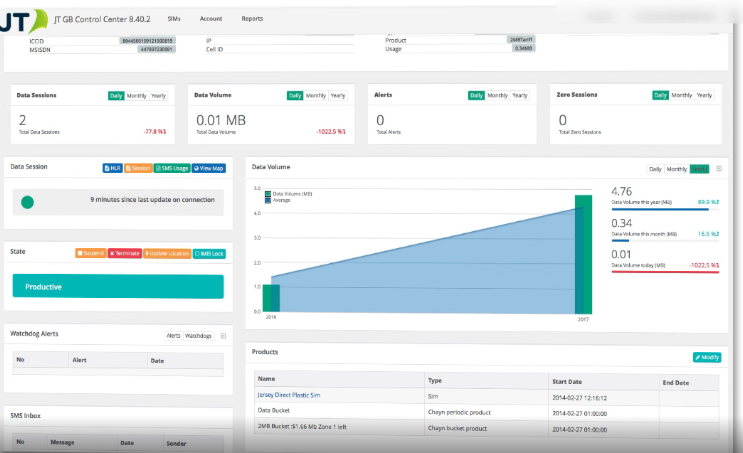Viewport: 743px width, 453px height.
Task: Click the JT logo icon
Action: 24,20
